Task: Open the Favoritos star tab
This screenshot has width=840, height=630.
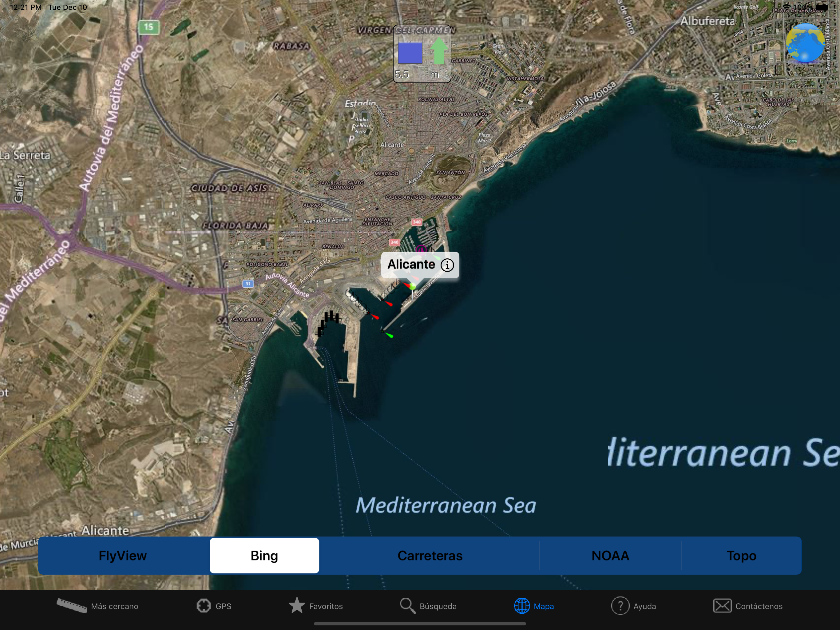Action: (x=315, y=606)
